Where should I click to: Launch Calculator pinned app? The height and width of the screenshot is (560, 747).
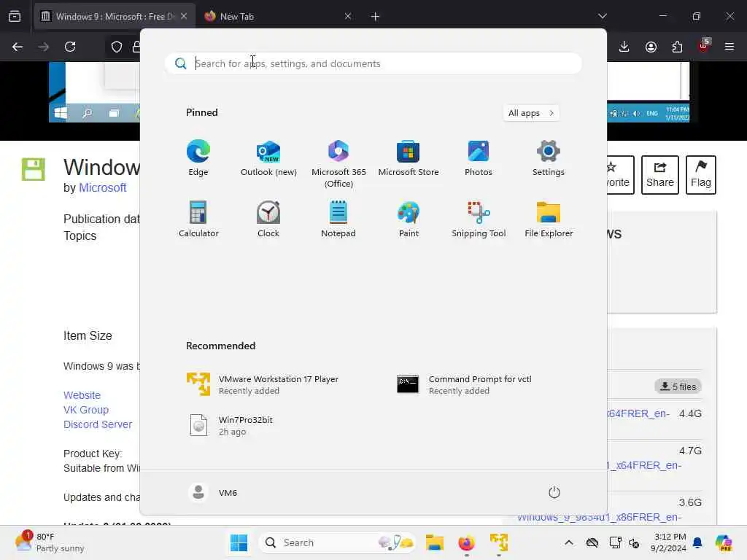coord(198,219)
